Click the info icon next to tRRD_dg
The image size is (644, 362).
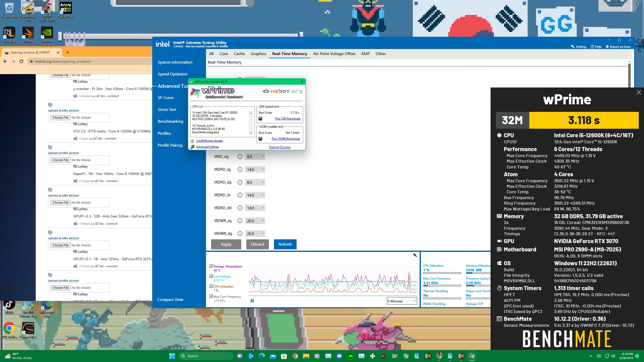240,157
